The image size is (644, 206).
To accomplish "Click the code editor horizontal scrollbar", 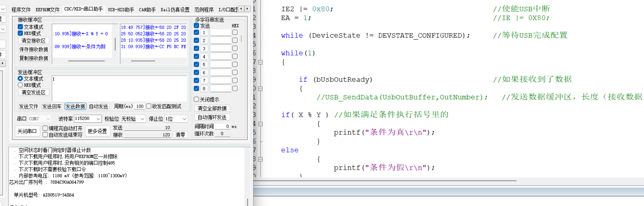I will [385, 181].
